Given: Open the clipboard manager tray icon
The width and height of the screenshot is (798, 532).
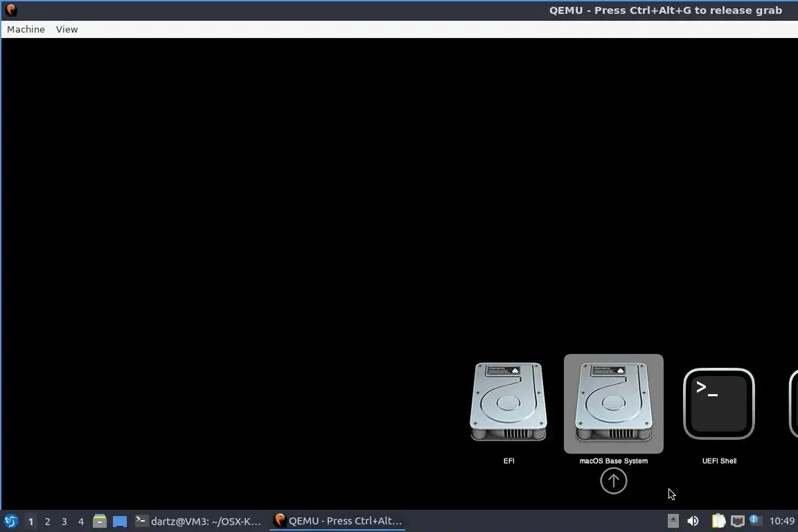Looking at the screenshot, I should pos(718,521).
